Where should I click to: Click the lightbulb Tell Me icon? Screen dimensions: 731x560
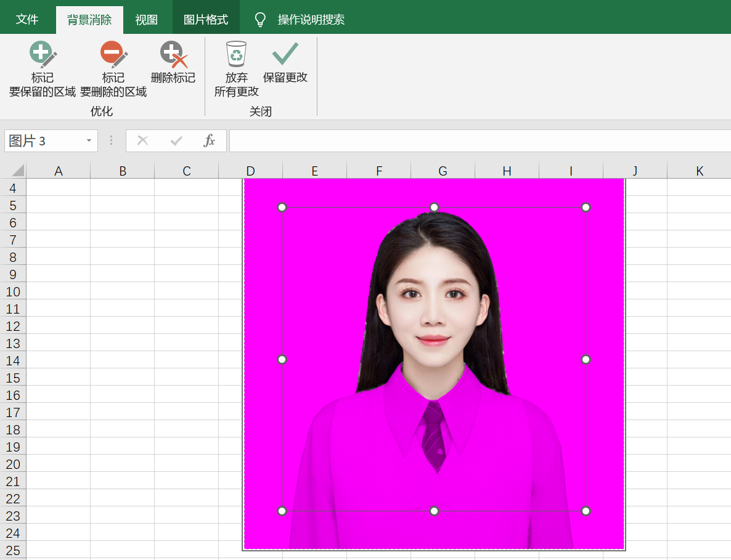click(259, 20)
